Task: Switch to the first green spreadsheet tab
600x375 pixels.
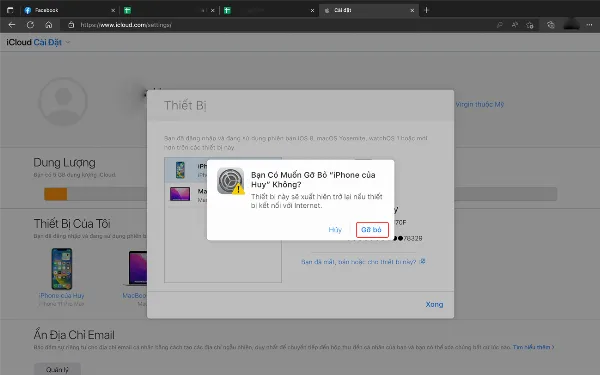Action: pos(169,10)
